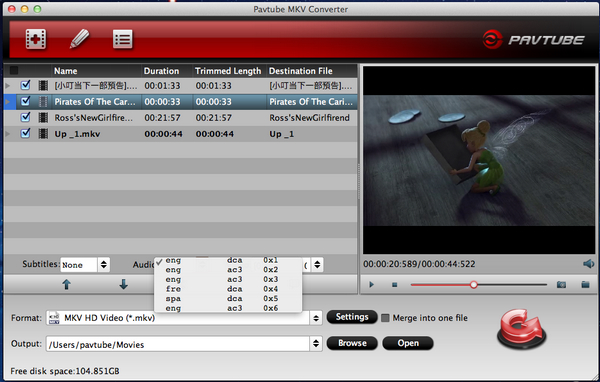Move item up with blue arrow
Screen dimensions: 600x382
point(67,284)
